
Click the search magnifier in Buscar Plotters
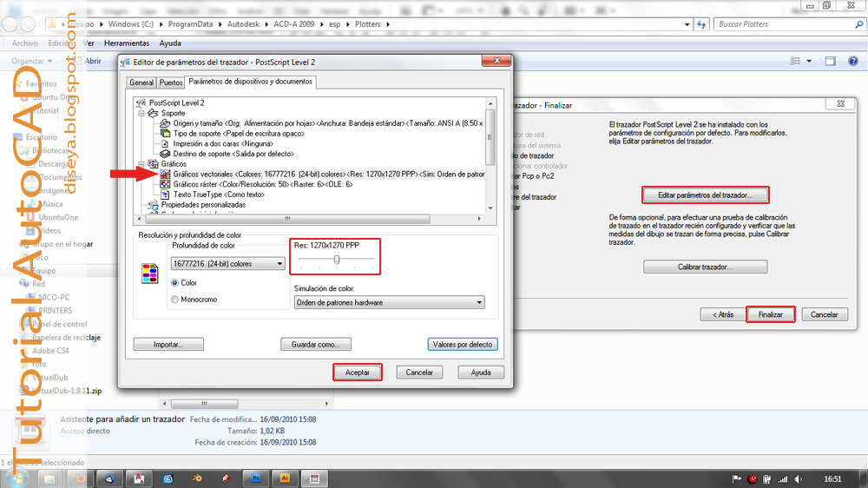tap(858, 24)
